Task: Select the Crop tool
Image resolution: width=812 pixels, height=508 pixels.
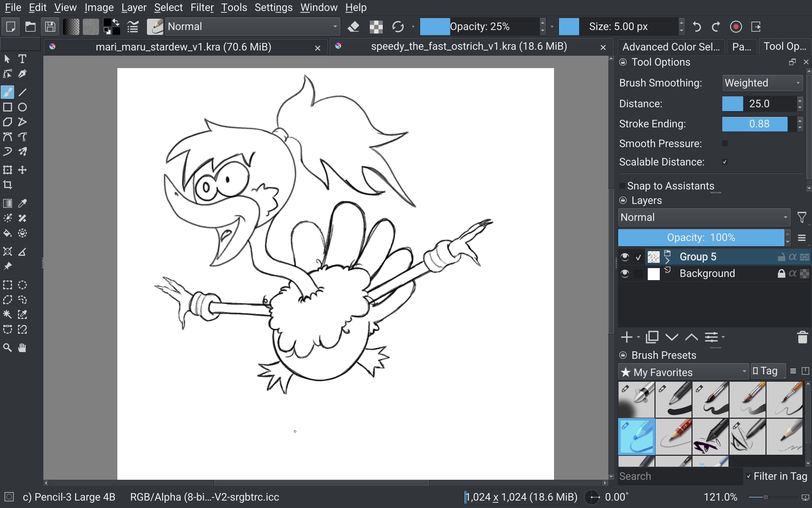Action: coord(7,185)
